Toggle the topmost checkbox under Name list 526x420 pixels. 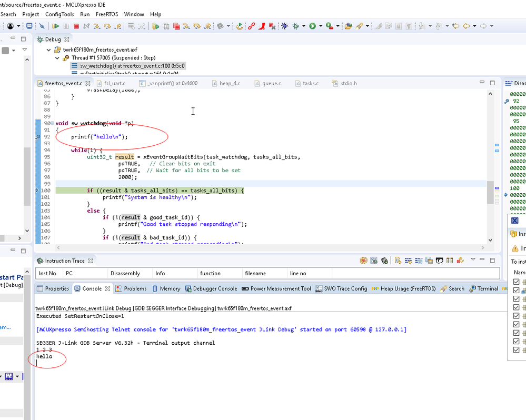pyautogui.click(x=517, y=282)
